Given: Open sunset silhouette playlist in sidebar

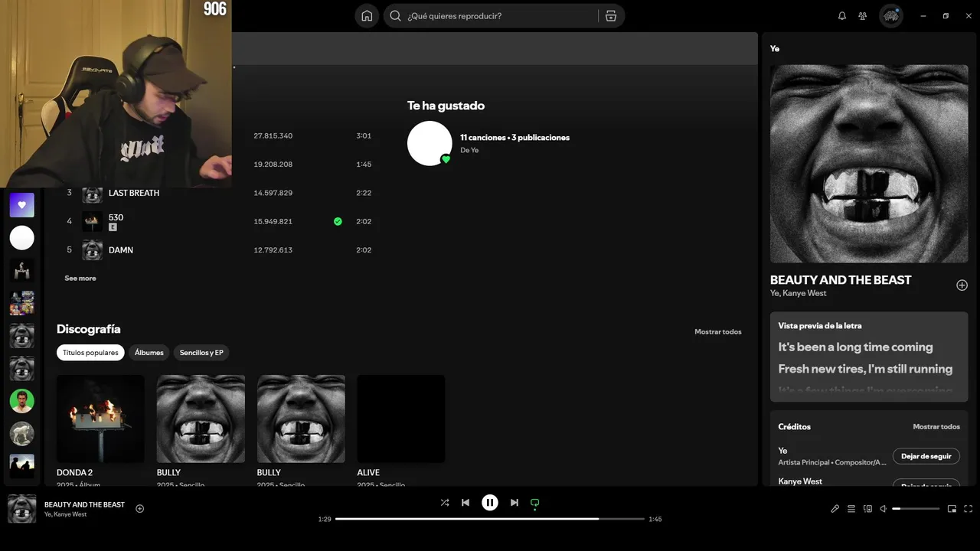Looking at the screenshot, I should pos(22,466).
